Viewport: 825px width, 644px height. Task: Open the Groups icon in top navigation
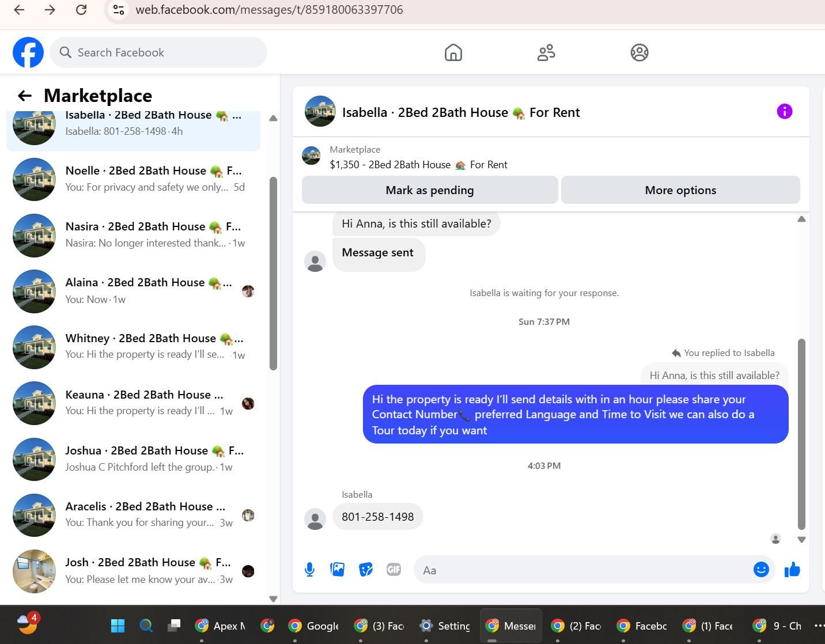[x=639, y=52]
